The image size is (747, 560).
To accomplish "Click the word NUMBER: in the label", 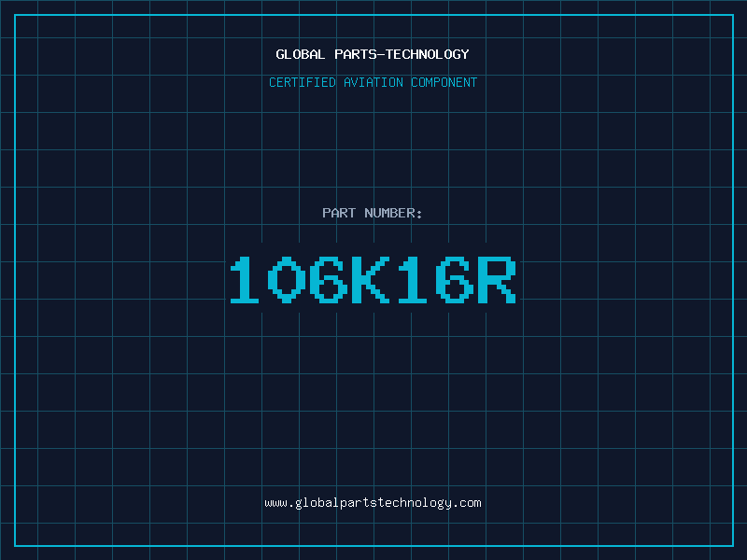I will 394,213.
